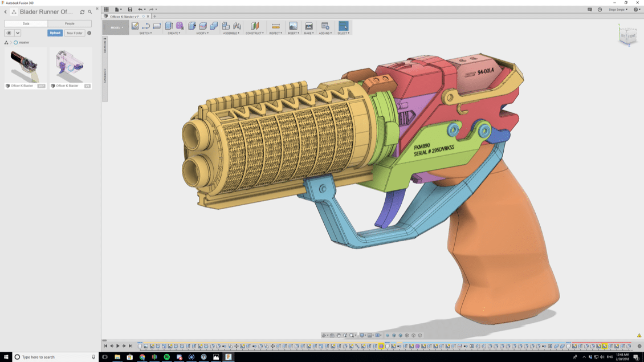Click the Undo arrow
This screenshot has width=644, height=362.
pyautogui.click(x=140, y=10)
